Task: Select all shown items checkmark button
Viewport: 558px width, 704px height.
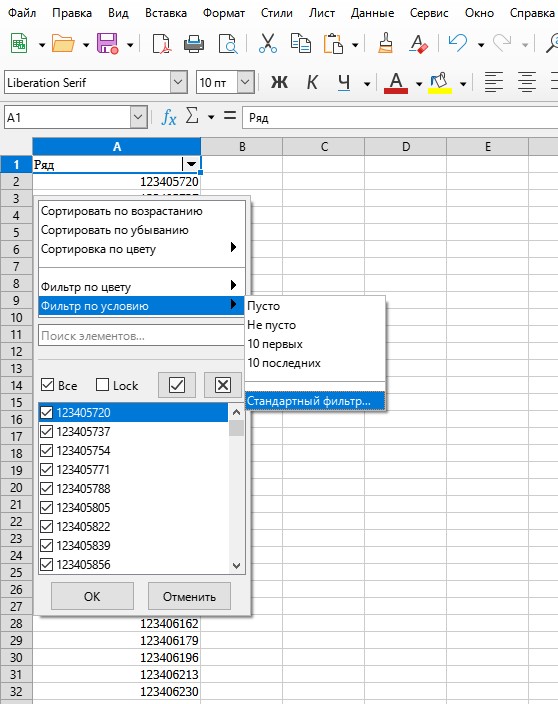Action: (x=177, y=385)
